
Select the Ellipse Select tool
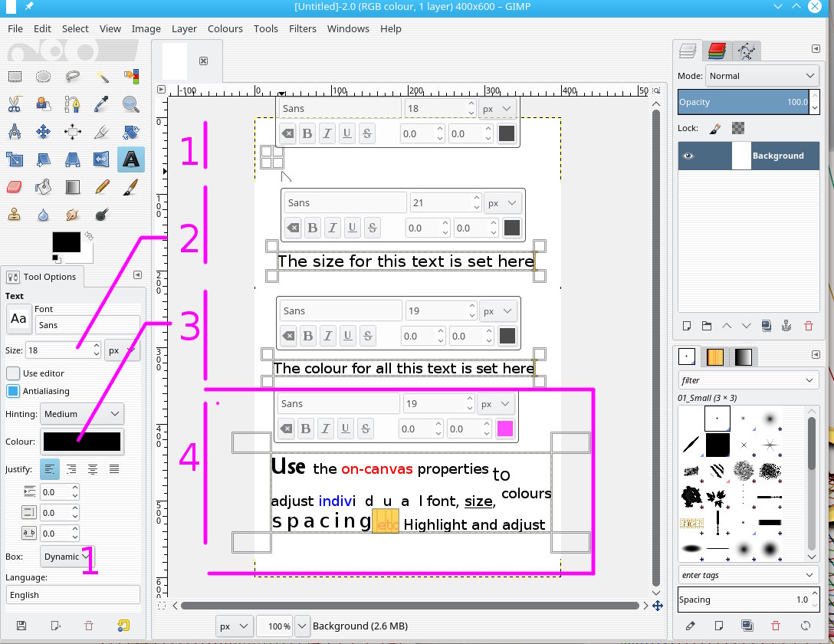pyautogui.click(x=43, y=77)
